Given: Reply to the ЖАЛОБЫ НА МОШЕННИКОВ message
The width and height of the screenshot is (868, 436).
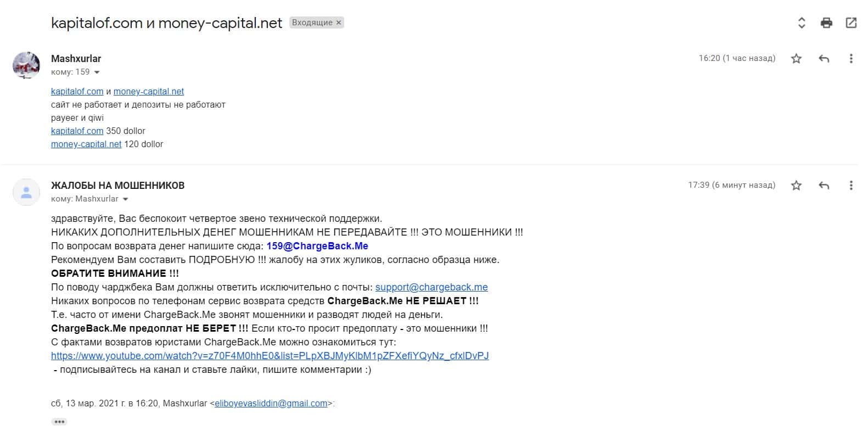Looking at the screenshot, I should pos(824,185).
